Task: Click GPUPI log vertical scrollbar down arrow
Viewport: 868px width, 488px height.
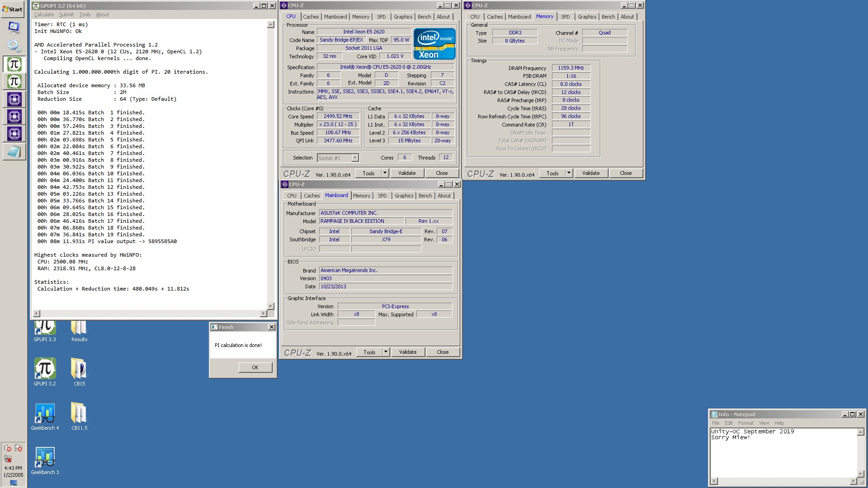Action: pos(271,306)
